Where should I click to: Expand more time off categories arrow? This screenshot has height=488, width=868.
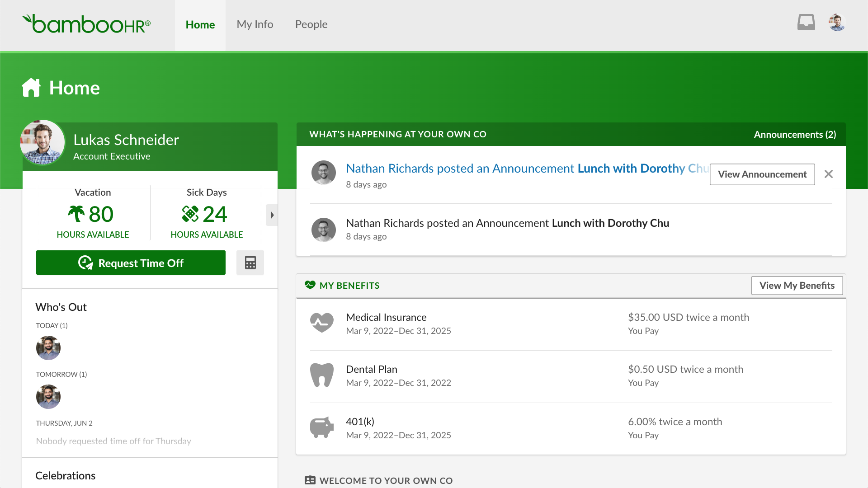pyautogui.click(x=272, y=215)
